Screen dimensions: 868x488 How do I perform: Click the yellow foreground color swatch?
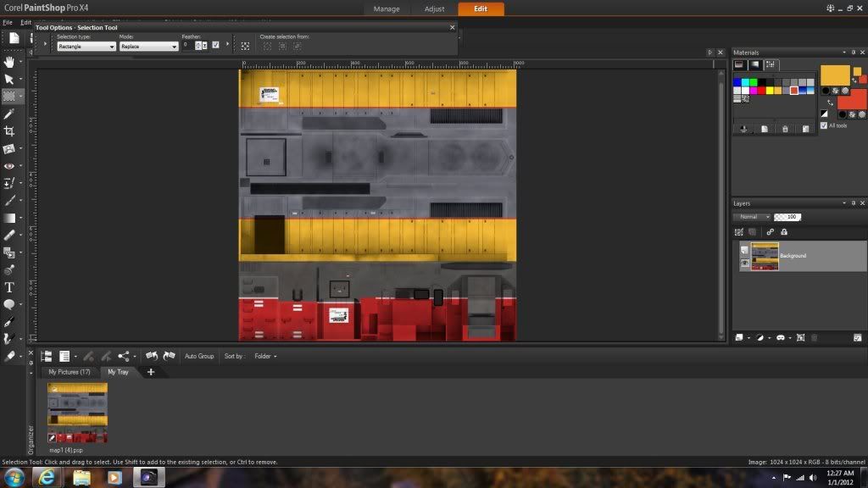coord(834,75)
